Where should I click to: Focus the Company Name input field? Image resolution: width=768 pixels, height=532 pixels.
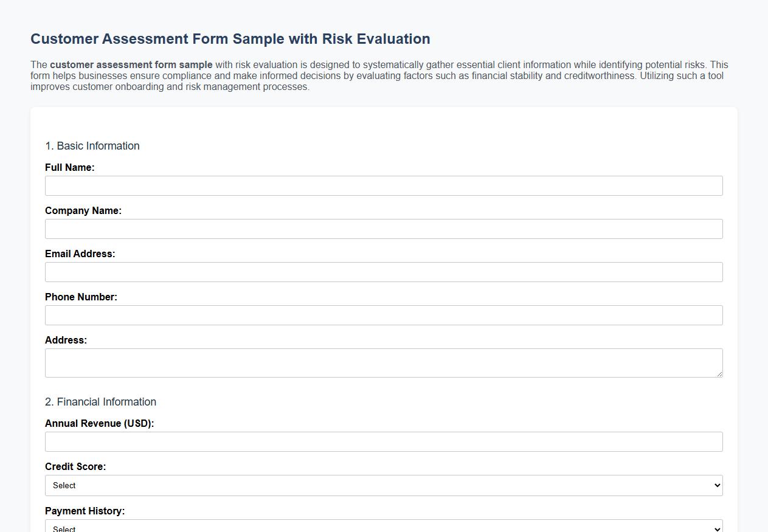coord(384,229)
